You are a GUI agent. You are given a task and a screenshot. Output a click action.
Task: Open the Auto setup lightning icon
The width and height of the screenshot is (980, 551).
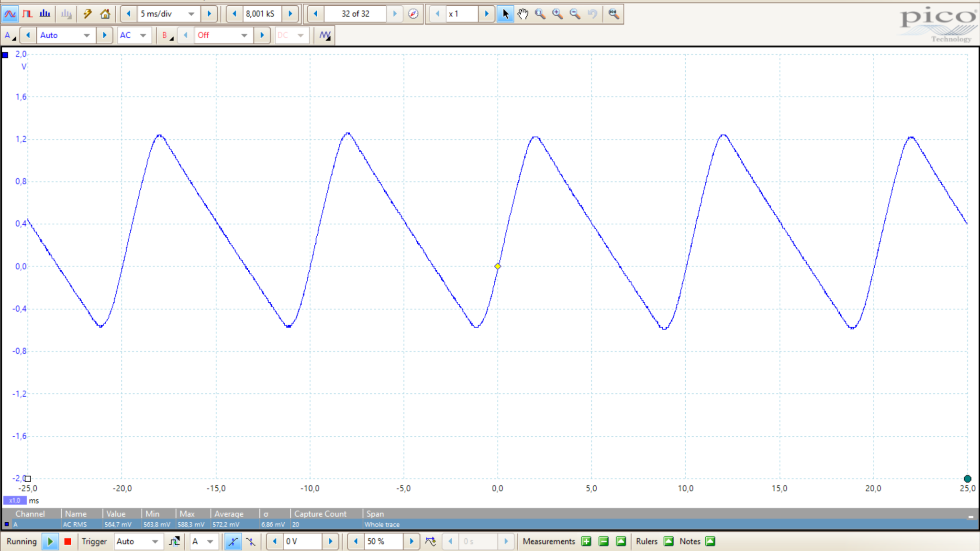(87, 14)
